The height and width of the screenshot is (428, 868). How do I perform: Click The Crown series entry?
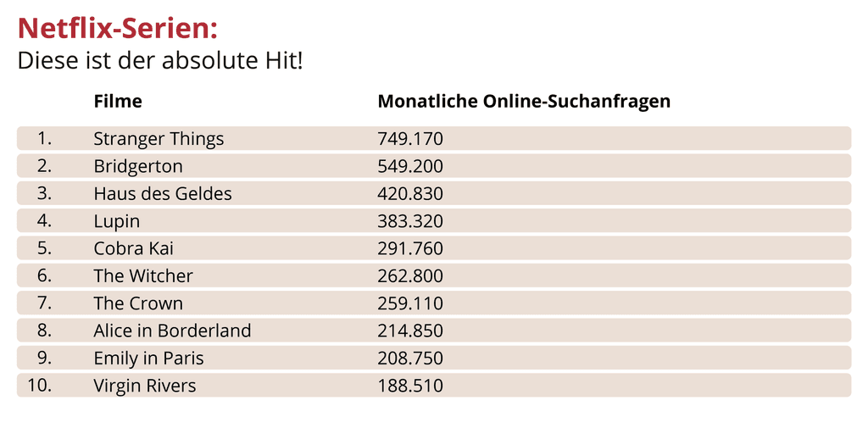click(138, 303)
